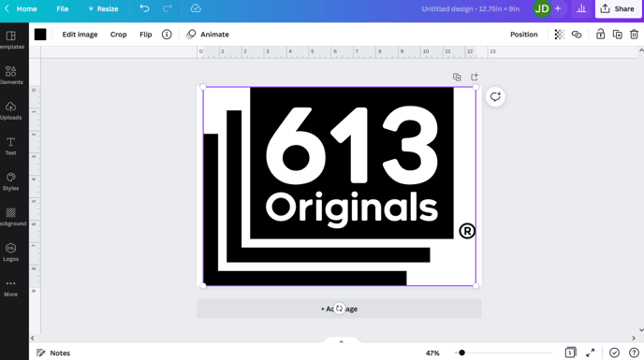Viewport: 644px width, 360px height.
Task: Undo the last action
Action: 144,8
